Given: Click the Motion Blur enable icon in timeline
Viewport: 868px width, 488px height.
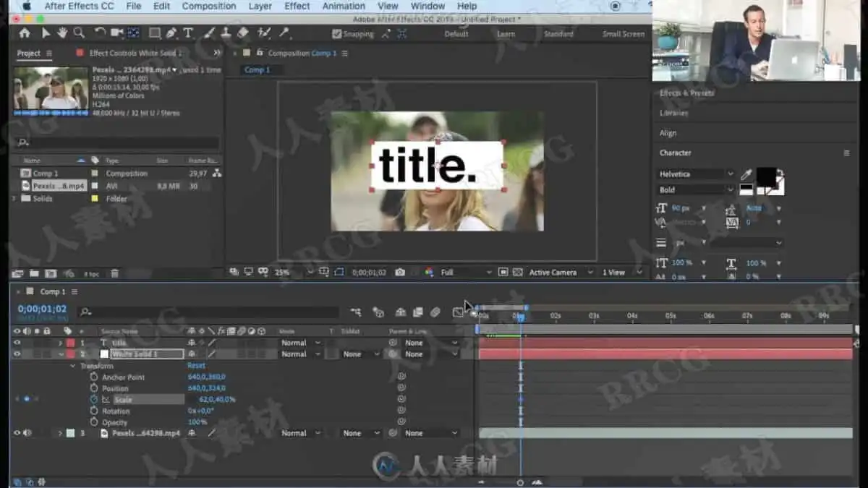Looking at the screenshot, I should tap(435, 312).
